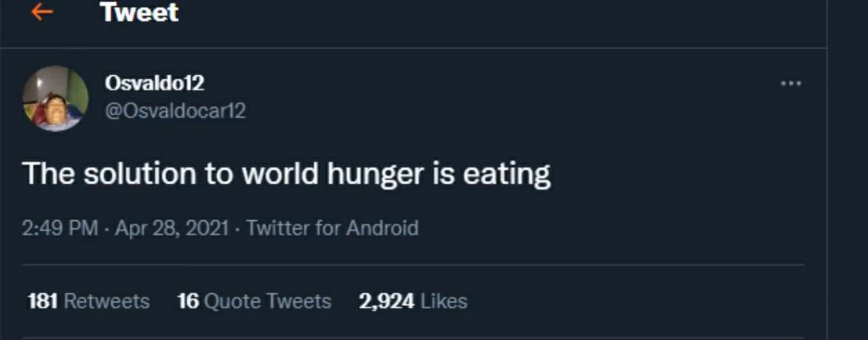Click the word "eating" in the tweet

(x=506, y=175)
